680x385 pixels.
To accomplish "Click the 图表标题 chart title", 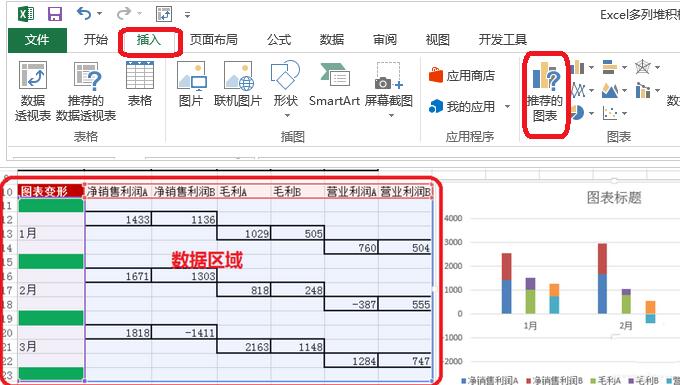I will point(614,198).
